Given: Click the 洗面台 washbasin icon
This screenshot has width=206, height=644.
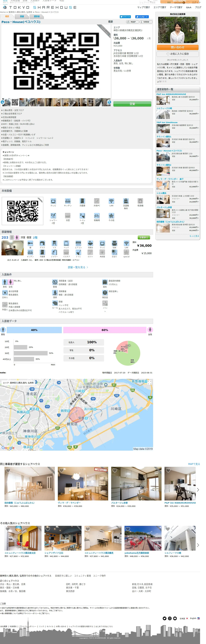Looking at the screenshot, I should pos(90,243).
